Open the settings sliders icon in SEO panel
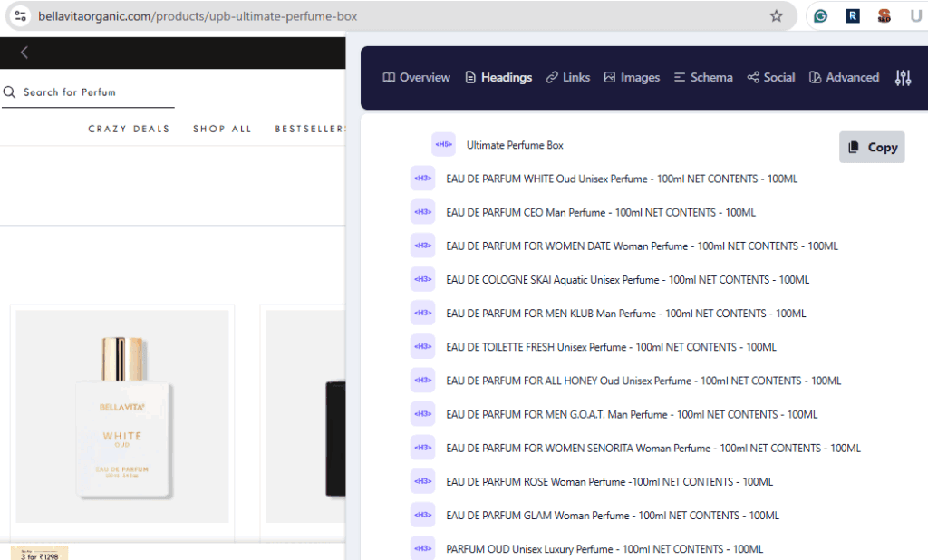 [903, 78]
